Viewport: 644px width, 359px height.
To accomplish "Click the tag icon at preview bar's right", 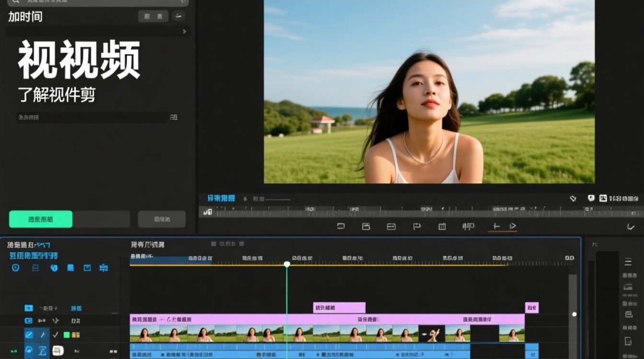I will (573, 198).
